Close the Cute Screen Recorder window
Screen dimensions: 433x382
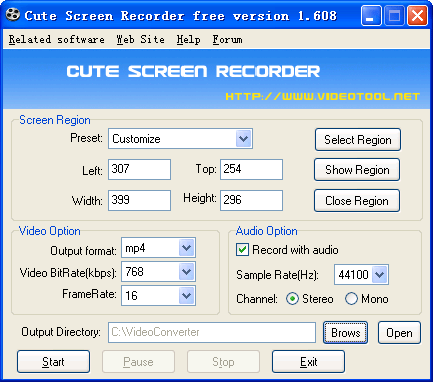(417, 16)
